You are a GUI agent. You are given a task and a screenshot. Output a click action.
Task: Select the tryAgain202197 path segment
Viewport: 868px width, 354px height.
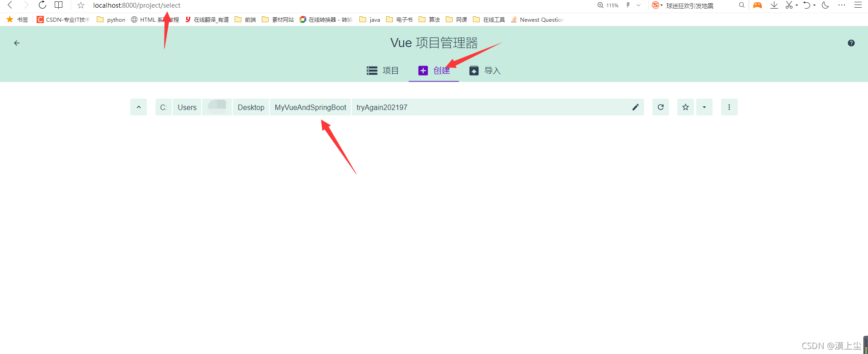[382, 107]
